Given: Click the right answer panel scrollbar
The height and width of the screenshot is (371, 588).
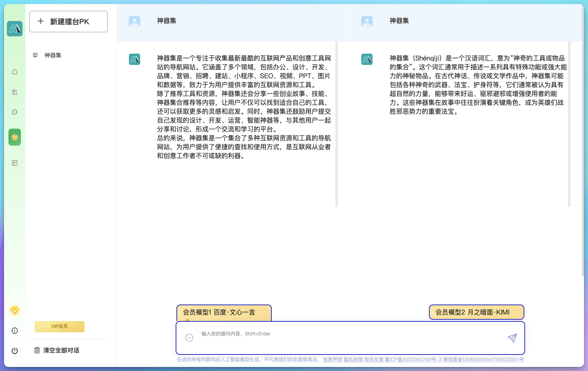Looking at the screenshot, I should coord(569,124).
